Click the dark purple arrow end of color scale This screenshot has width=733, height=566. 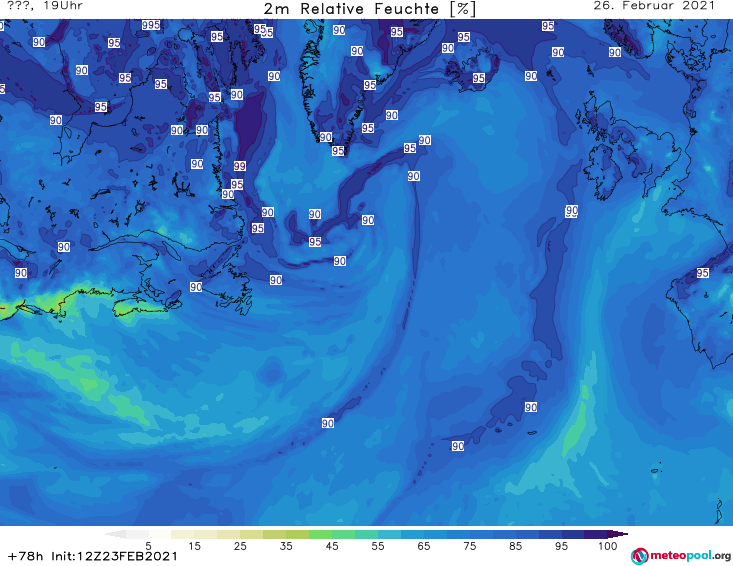[618, 534]
